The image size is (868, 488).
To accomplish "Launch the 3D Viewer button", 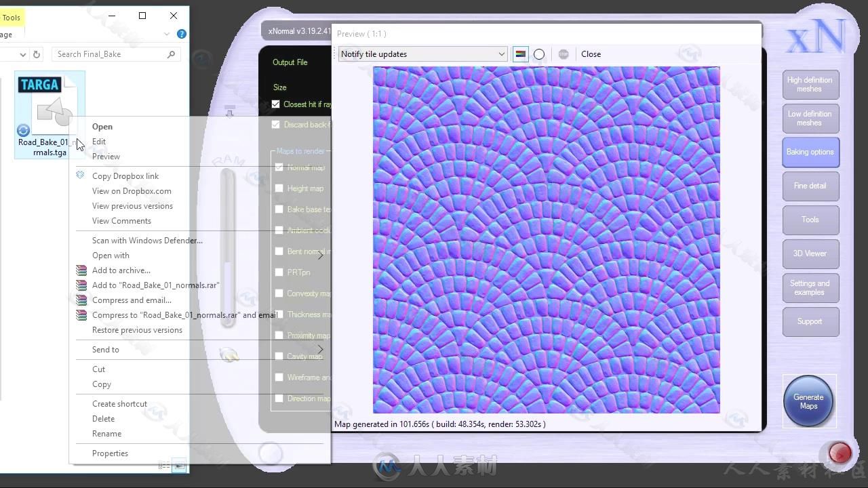I will tap(810, 254).
